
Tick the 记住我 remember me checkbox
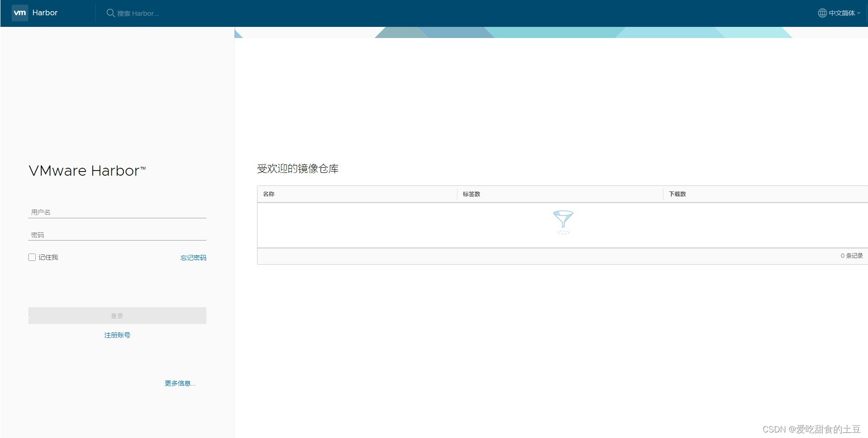(32, 257)
